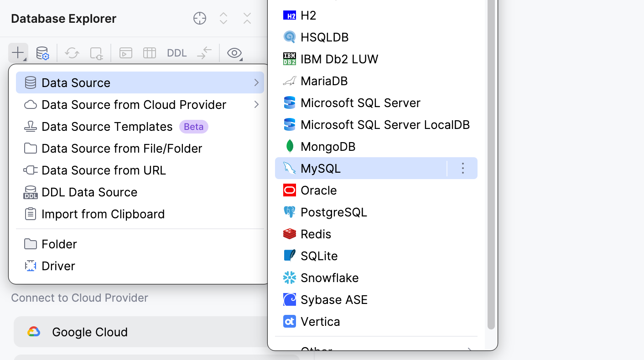The height and width of the screenshot is (360, 644).
Task: Choose Data Source from URL
Action: [140, 170]
